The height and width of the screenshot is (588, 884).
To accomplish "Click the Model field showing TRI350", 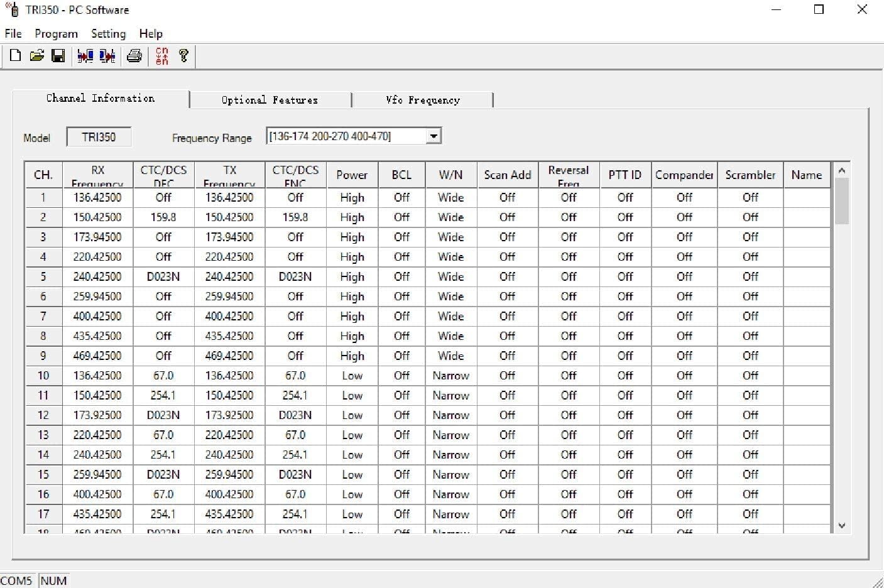I will [99, 136].
